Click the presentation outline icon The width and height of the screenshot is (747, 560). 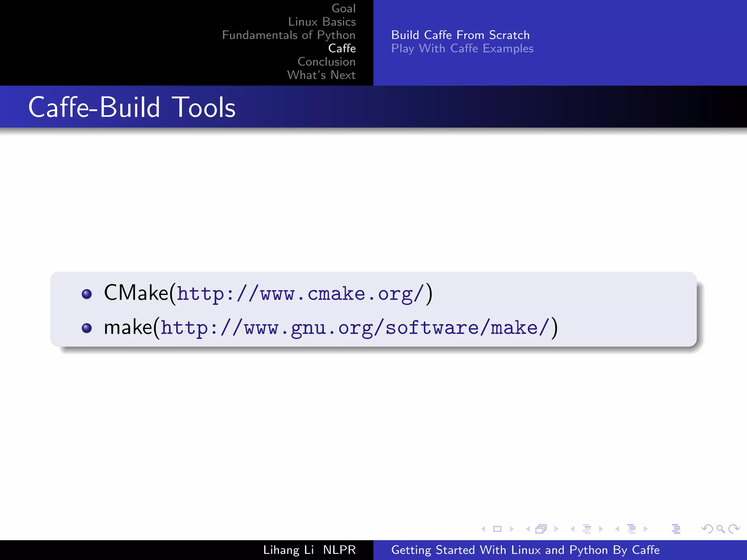[x=676, y=529]
